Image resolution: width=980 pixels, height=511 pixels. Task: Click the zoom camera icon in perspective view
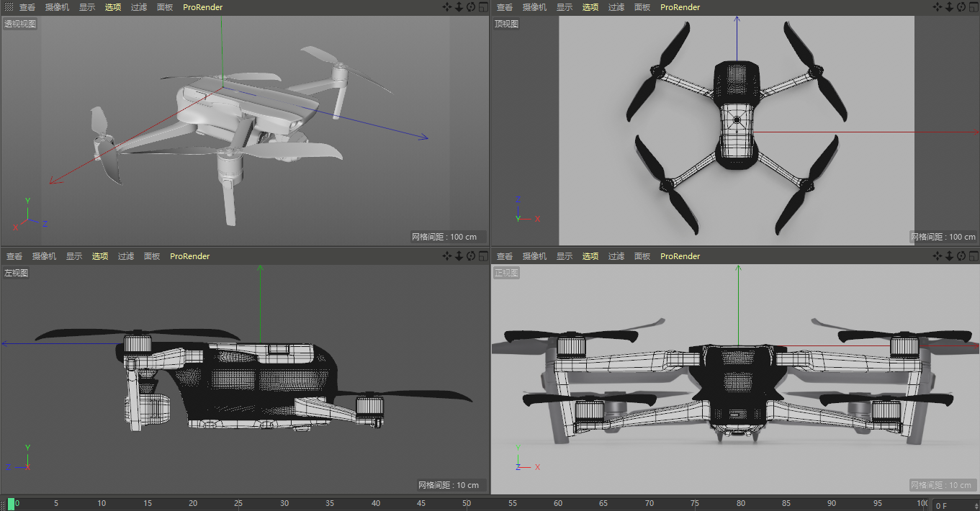pos(459,7)
